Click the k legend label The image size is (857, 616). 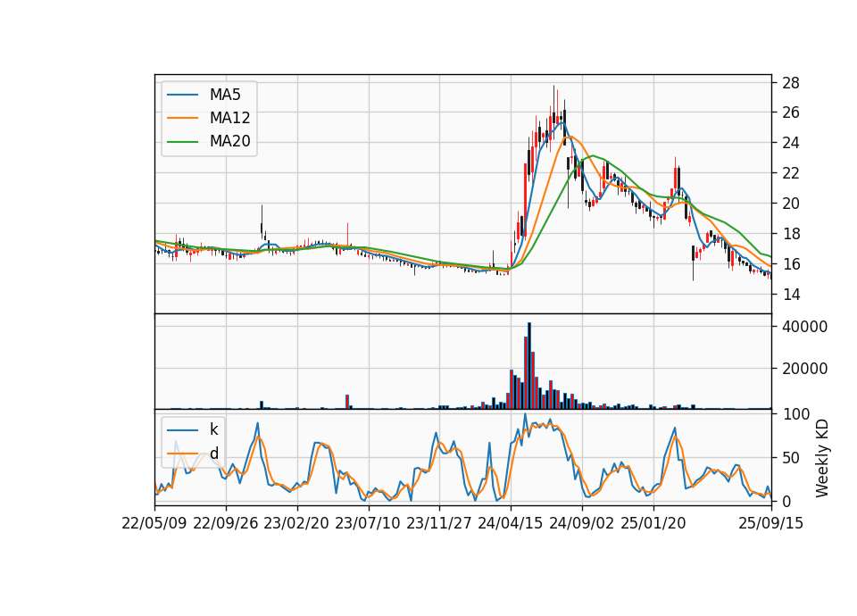pyautogui.click(x=213, y=429)
